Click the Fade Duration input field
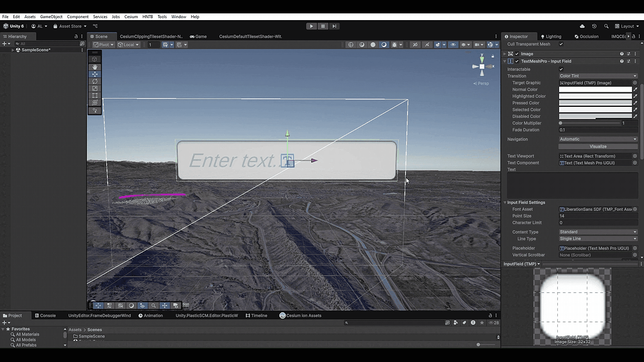 (x=597, y=130)
